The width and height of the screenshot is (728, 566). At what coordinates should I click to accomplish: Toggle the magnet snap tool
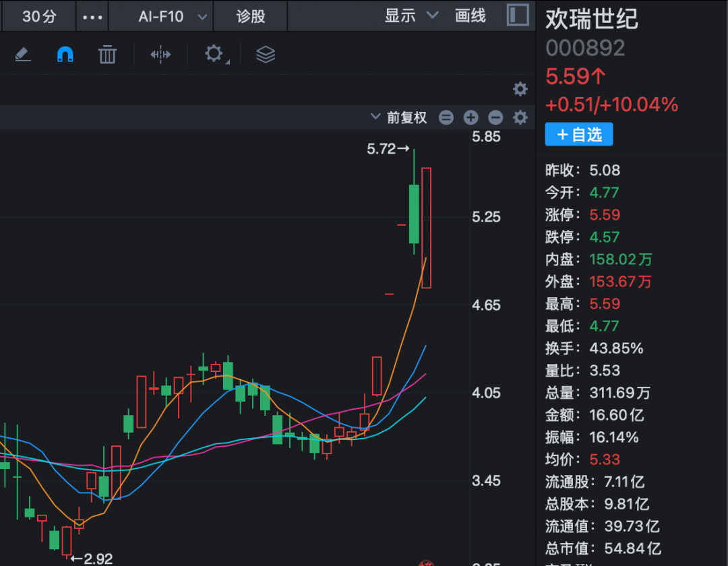point(65,55)
